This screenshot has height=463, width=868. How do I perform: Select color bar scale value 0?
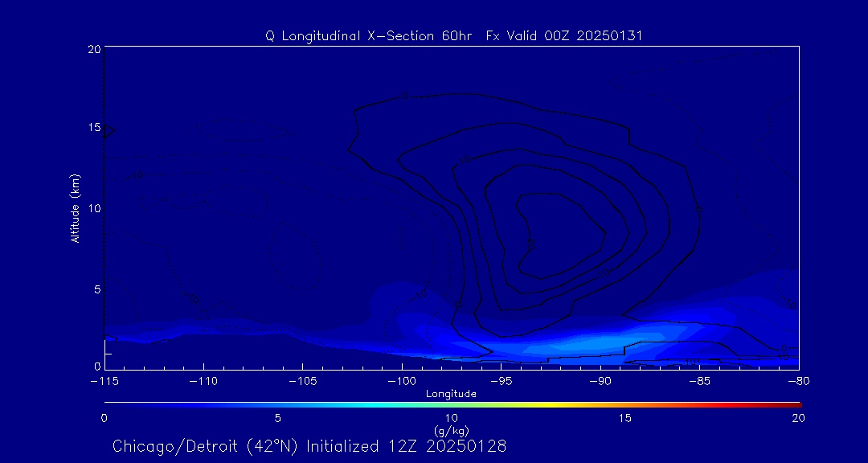(x=104, y=418)
